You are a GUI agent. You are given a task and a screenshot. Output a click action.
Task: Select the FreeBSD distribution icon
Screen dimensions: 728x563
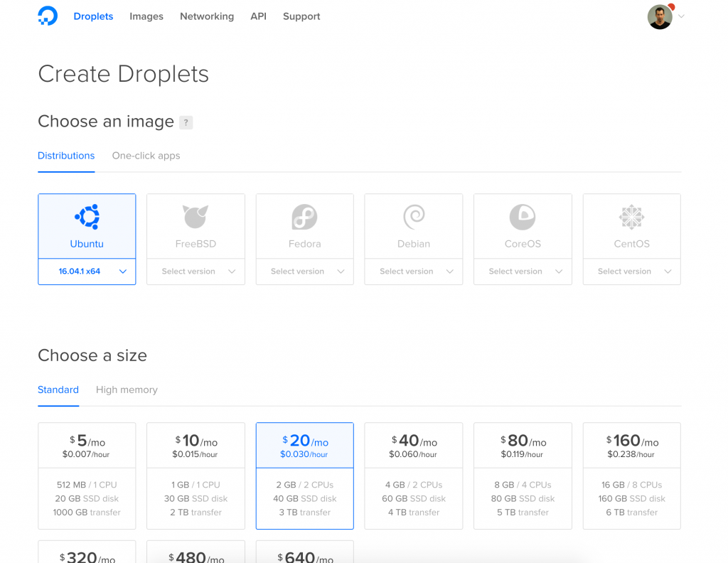coord(196,217)
